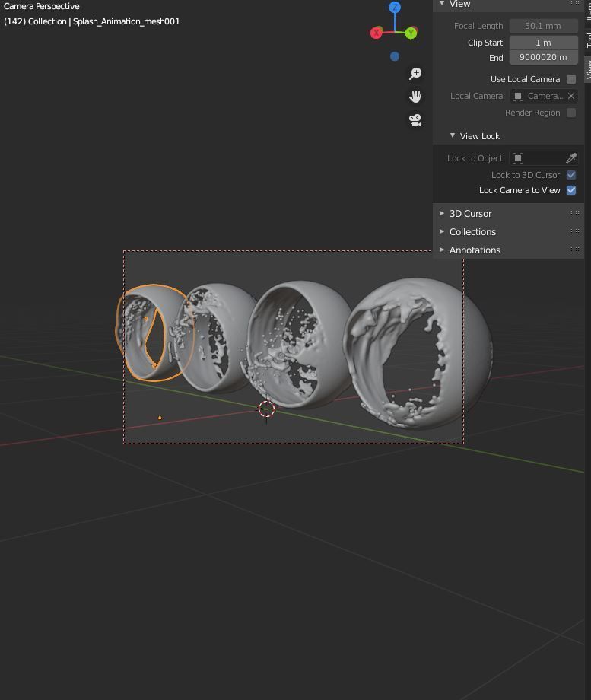591x700 pixels.
Task: Toggle the camera view icon
Action: [x=415, y=120]
